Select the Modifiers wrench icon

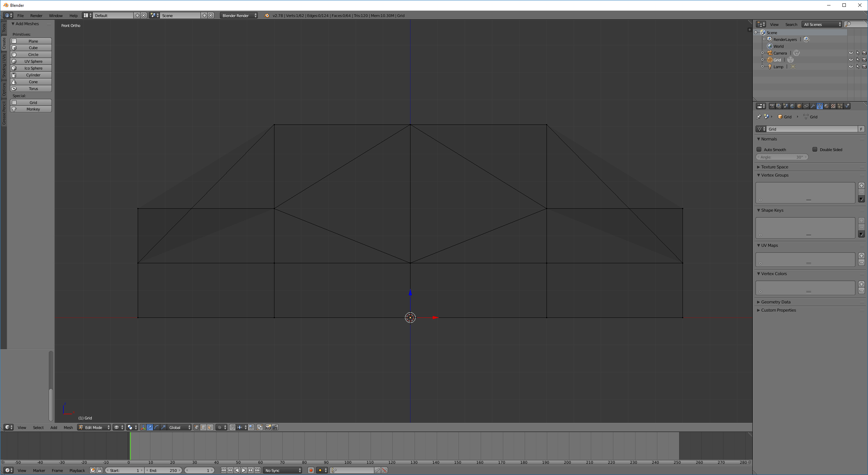[x=813, y=106]
